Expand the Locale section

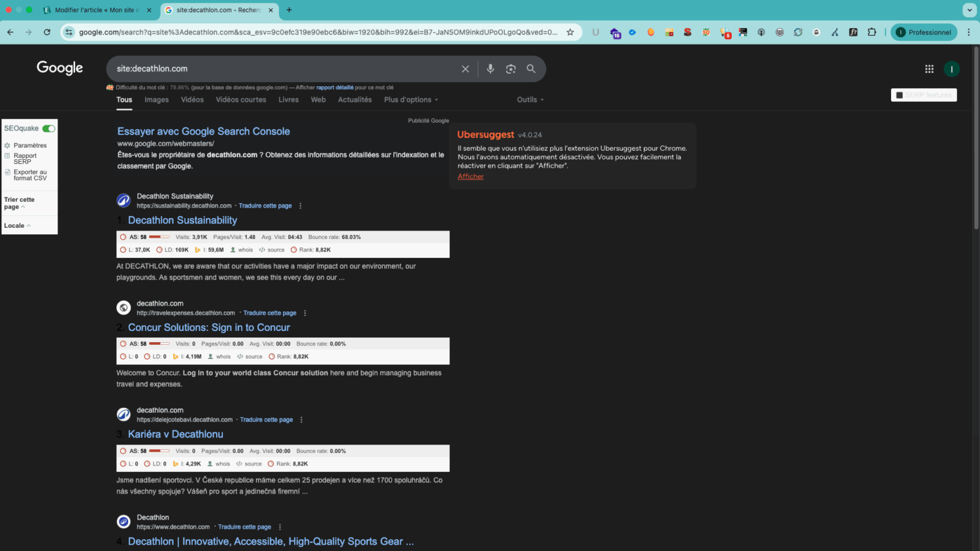click(x=18, y=226)
